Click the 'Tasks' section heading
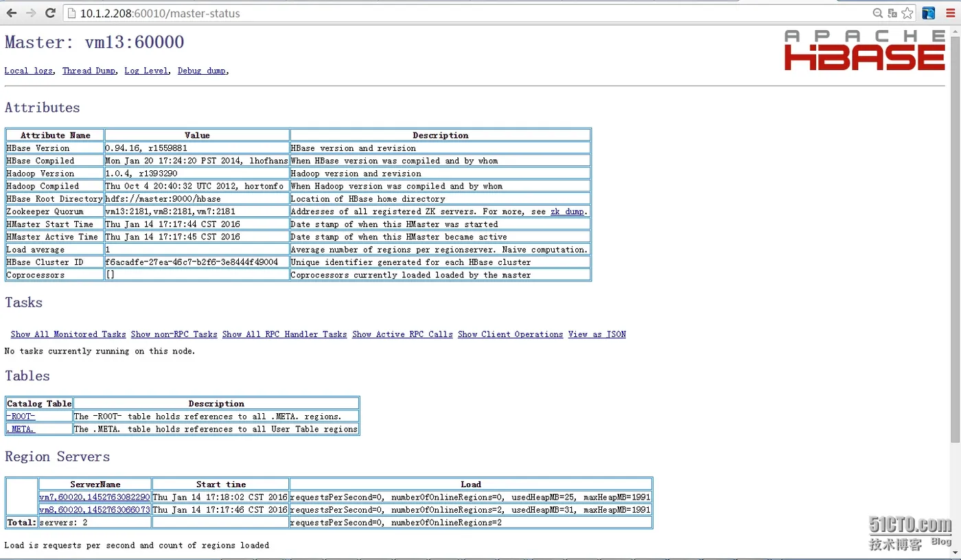The image size is (961, 560). tap(24, 303)
